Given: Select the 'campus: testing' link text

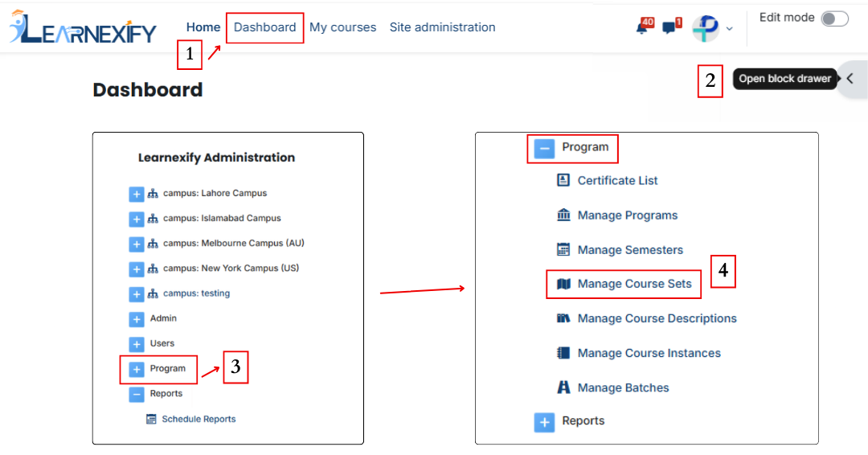Looking at the screenshot, I should (197, 293).
